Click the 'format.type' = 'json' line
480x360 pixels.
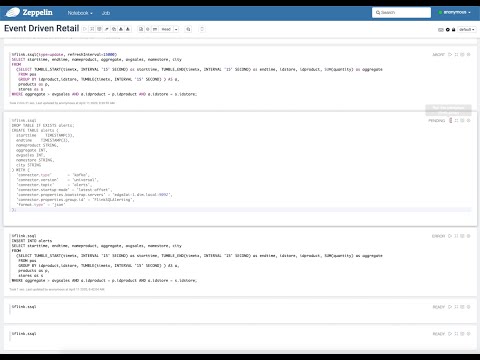(41, 205)
